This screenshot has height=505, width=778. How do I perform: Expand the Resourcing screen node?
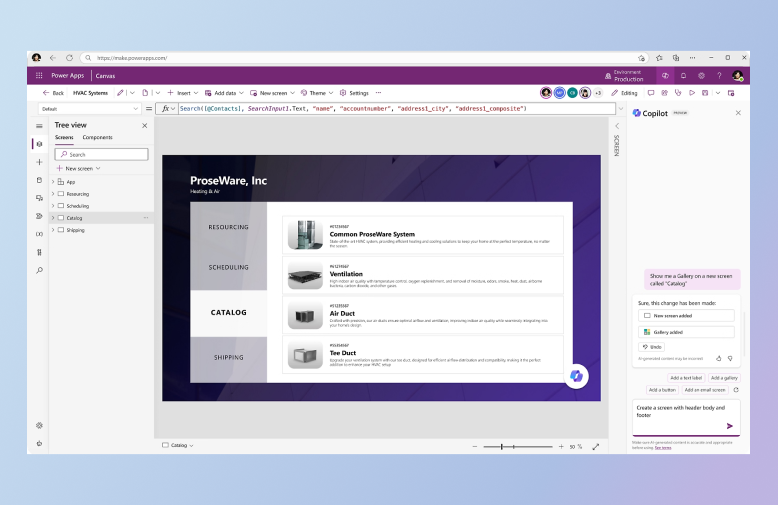point(53,193)
